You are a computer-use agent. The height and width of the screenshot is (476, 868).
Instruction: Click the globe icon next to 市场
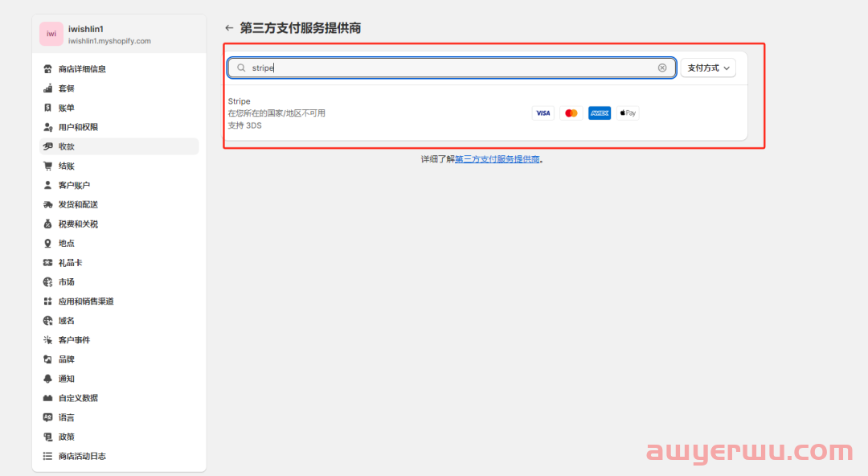click(47, 282)
